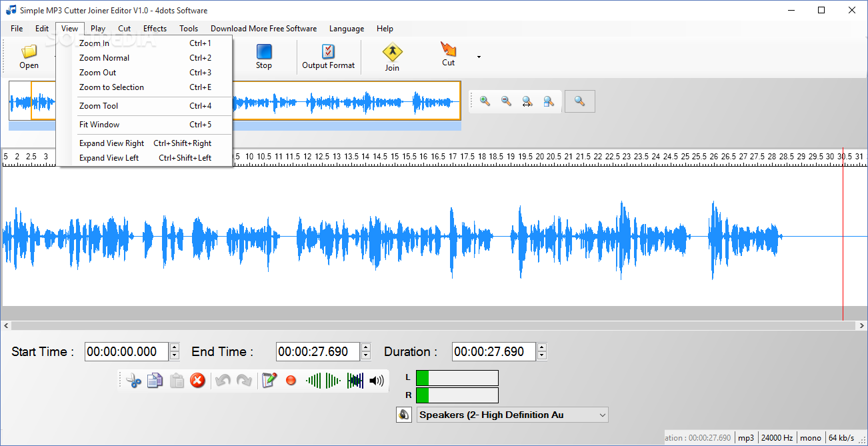The image size is (868, 446).
Task: Click the '24000 Hz' status bar entry
Action: click(x=777, y=438)
